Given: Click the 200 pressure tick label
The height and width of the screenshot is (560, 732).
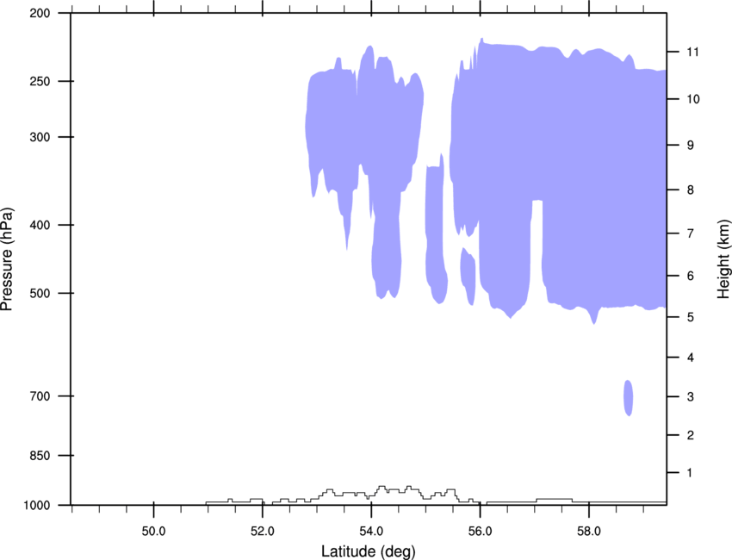Looking at the screenshot, I should (40, 14).
